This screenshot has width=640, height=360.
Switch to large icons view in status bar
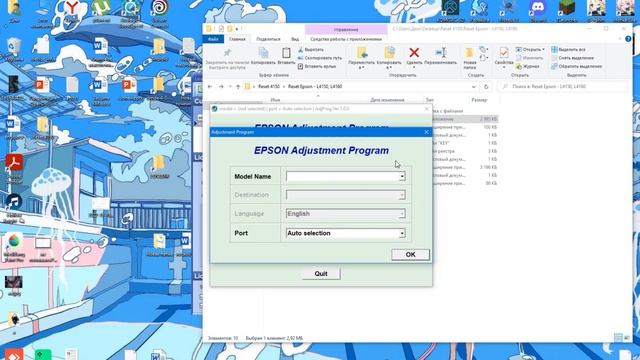coord(627,338)
